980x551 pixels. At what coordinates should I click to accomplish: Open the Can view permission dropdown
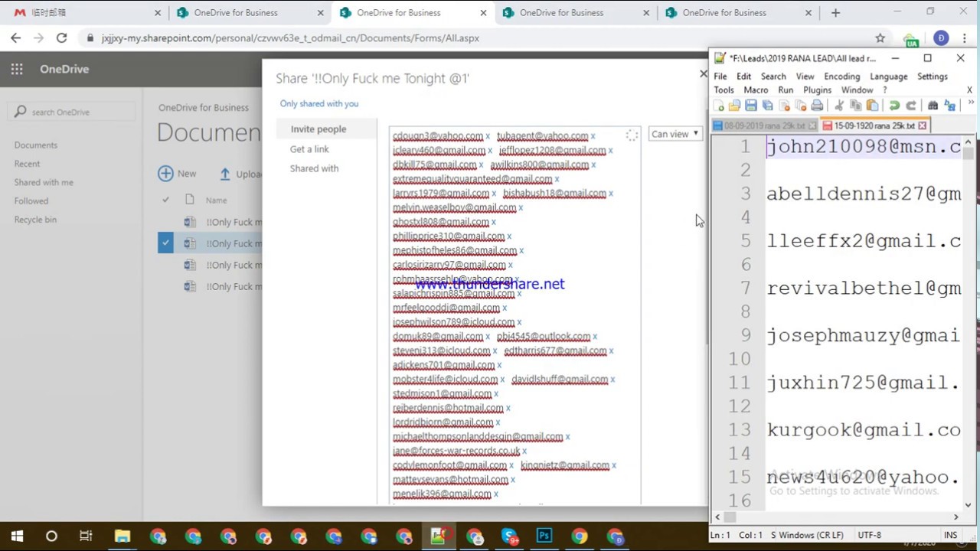click(x=675, y=134)
